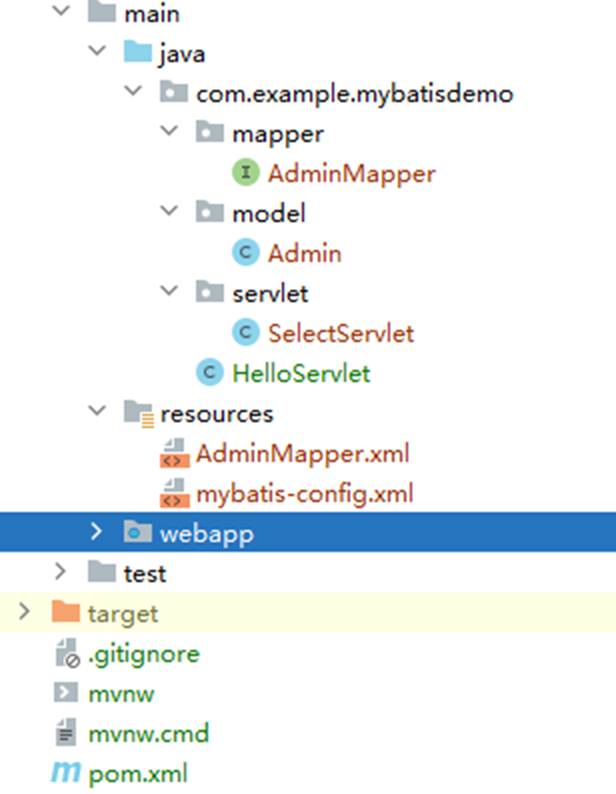Select the highlighted 'webapp' folder label
616x794 pixels.
point(207,535)
